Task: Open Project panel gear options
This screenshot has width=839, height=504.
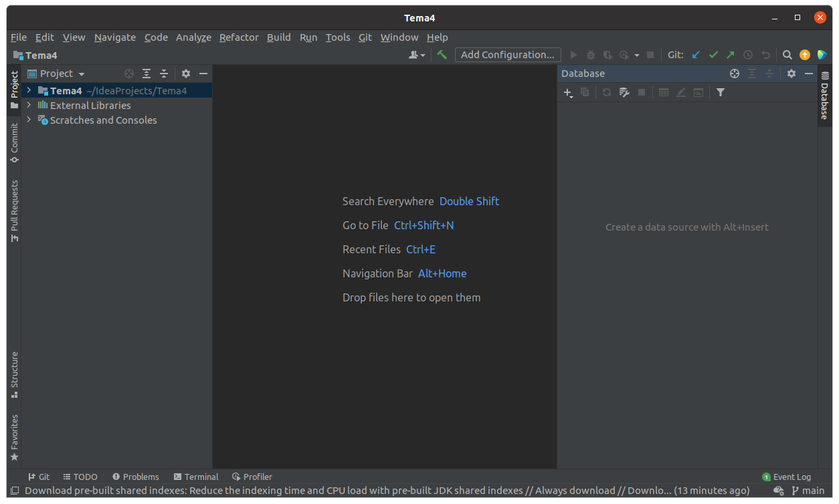Action: [x=186, y=74]
